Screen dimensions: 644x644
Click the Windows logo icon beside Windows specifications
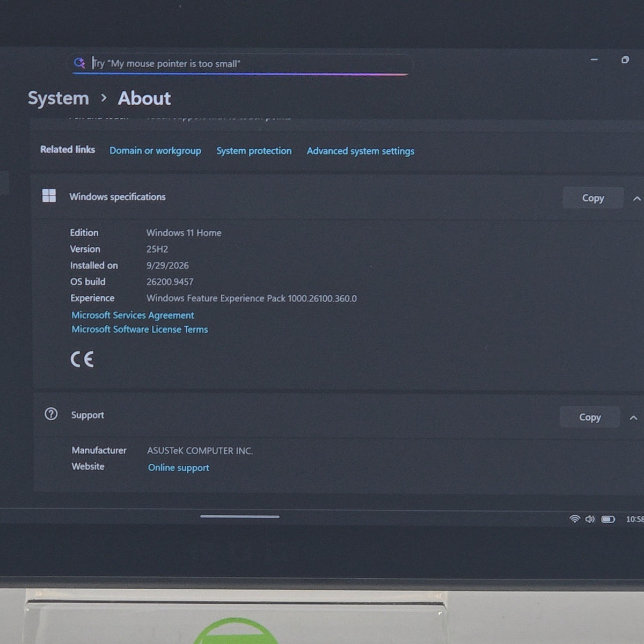pos(49,196)
